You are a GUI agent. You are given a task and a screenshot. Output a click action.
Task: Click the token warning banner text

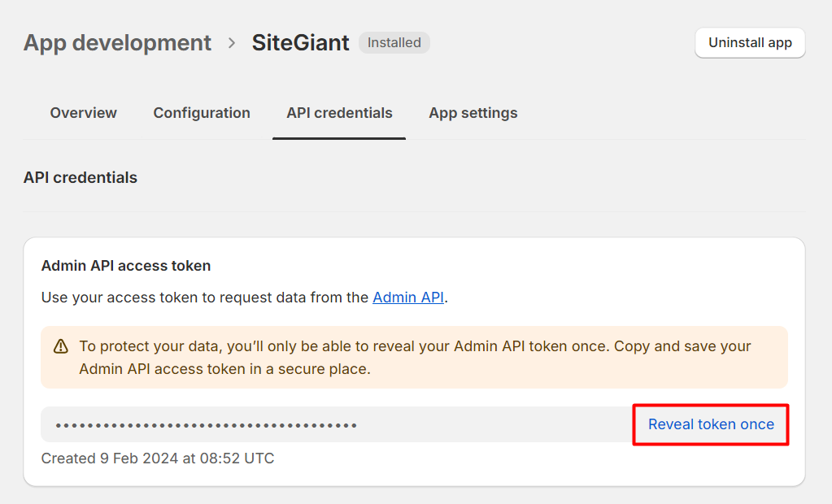pos(415,346)
